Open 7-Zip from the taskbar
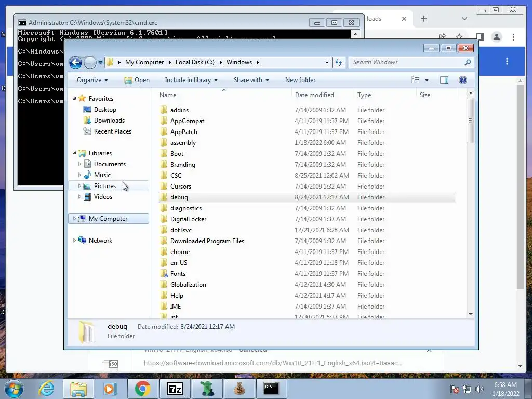The image size is (532, 399). click(175, 389)
